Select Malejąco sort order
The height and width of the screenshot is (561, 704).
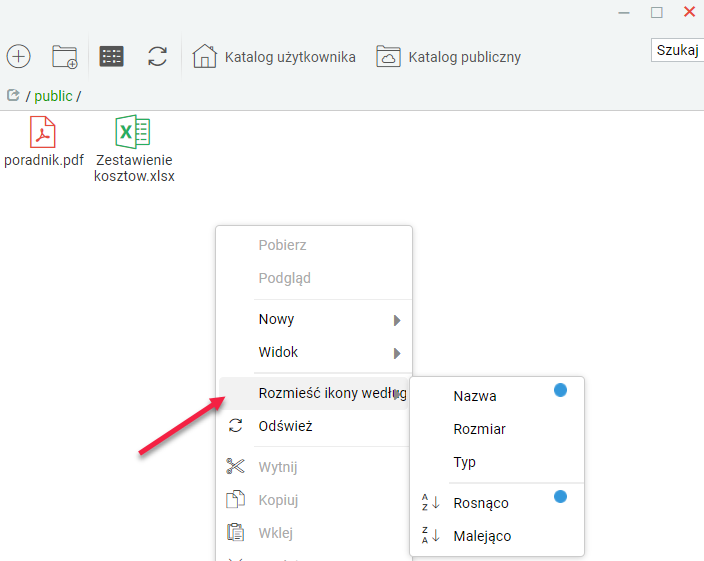[497, 536]
